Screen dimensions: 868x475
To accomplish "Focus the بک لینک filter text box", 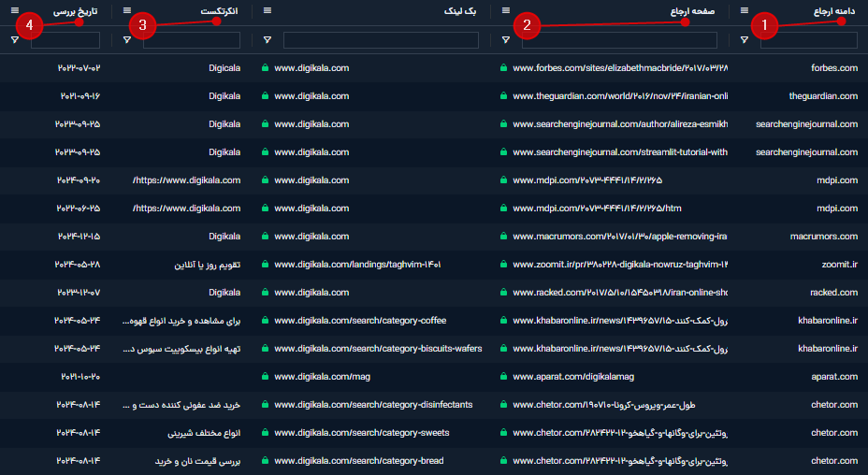I will coord(381,40).
